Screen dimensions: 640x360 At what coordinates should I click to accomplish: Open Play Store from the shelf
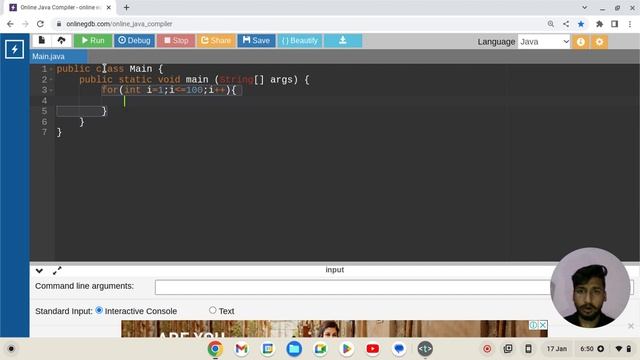coord(347,349)
